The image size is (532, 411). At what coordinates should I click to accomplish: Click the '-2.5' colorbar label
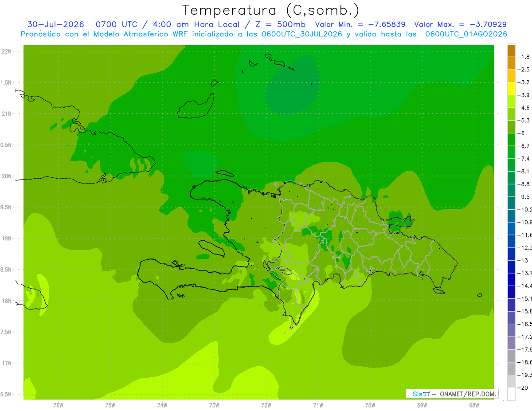(524, 70)
